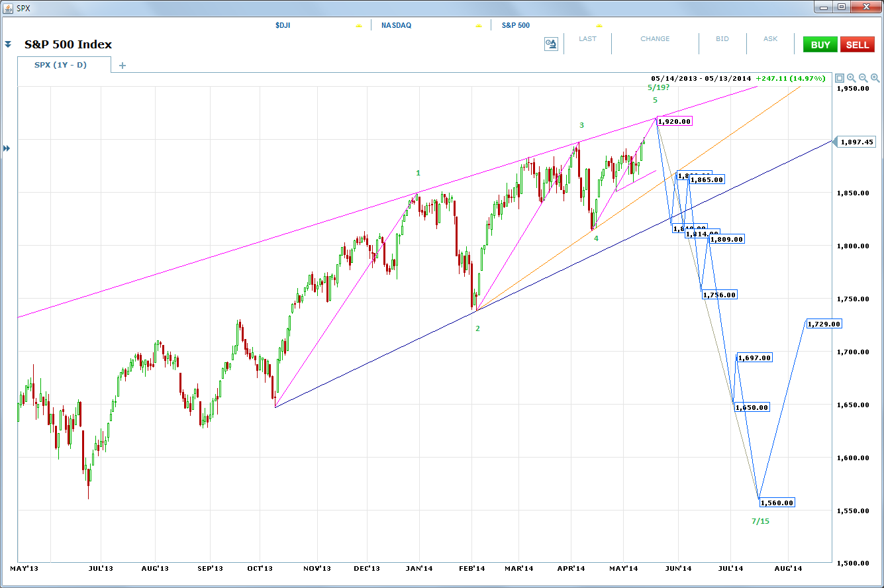Click the BID column header
This screenshot has width=884, height=588.
pos(722,38)
